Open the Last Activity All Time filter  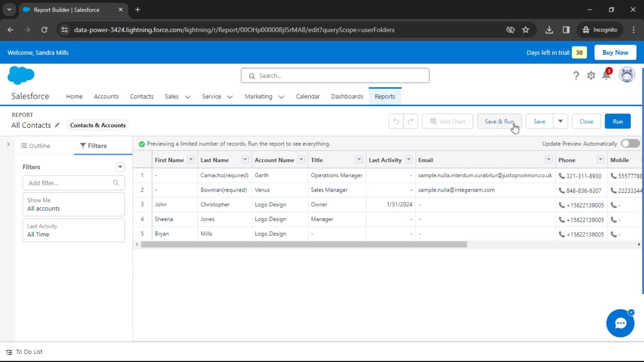[73, 230]
